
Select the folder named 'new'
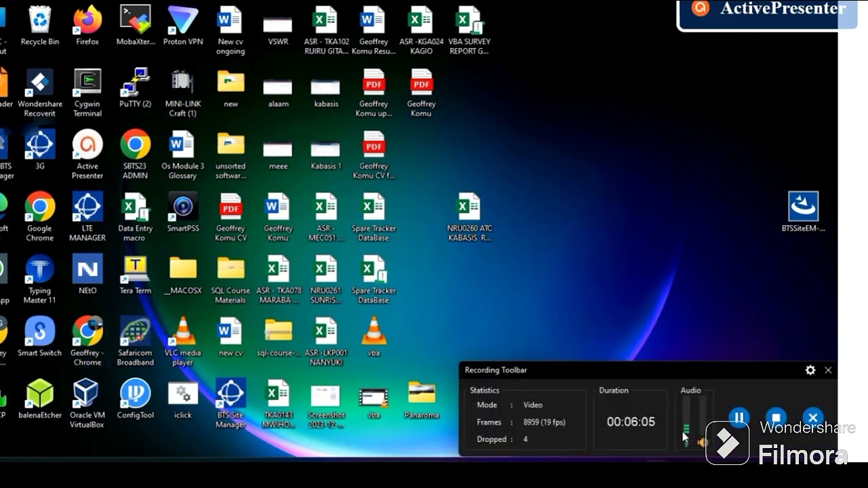231,89
